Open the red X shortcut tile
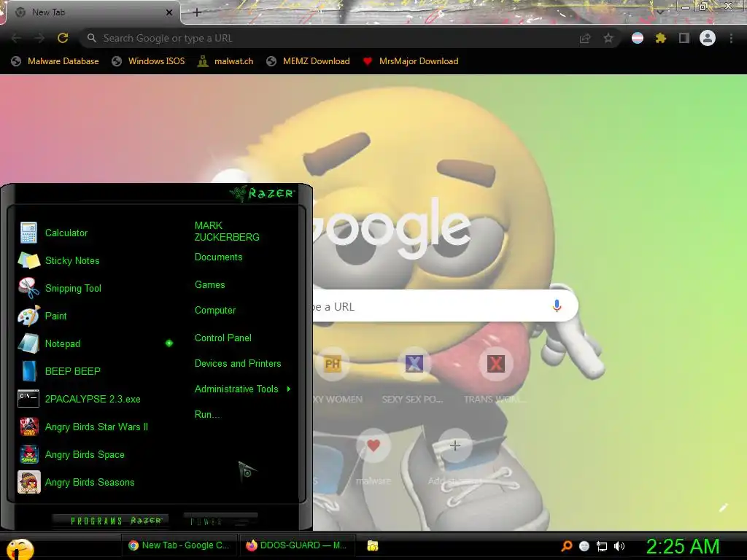Screen dimensions: 747x560 point(495,365)
